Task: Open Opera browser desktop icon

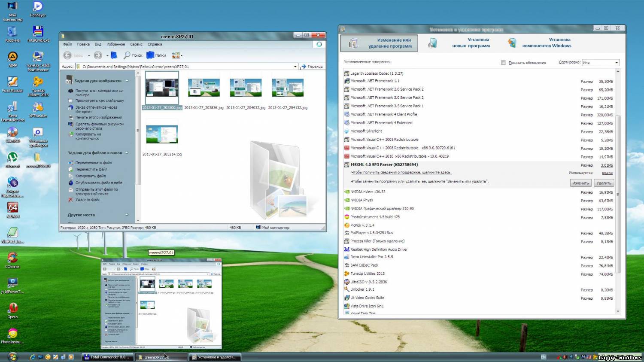Action: (13, 308)
